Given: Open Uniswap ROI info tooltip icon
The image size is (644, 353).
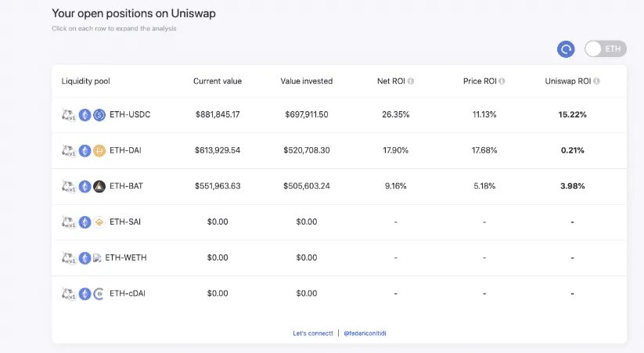Looking at the screenshot, I should (x=596, y=81).
